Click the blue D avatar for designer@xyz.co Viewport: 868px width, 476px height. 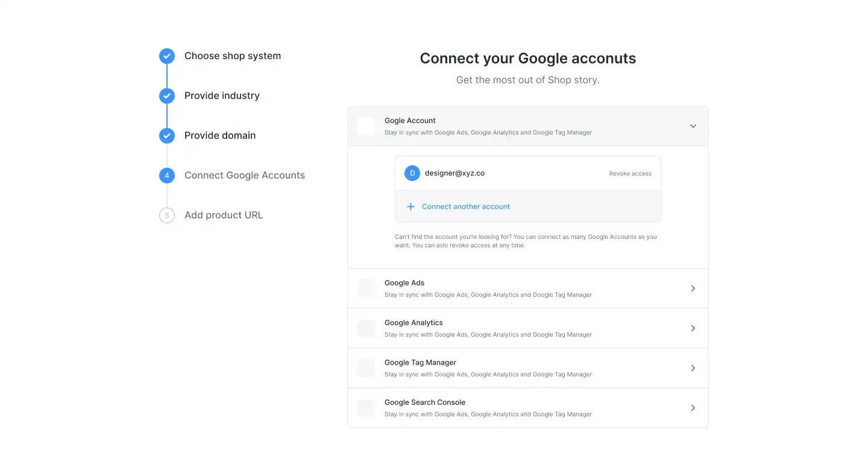click(412, 173)
